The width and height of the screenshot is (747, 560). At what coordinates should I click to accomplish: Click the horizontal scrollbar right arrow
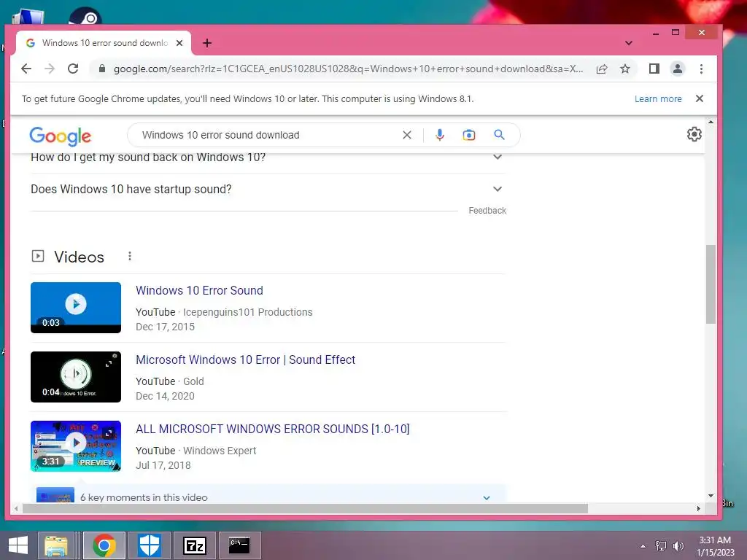(x=698, y=508)
